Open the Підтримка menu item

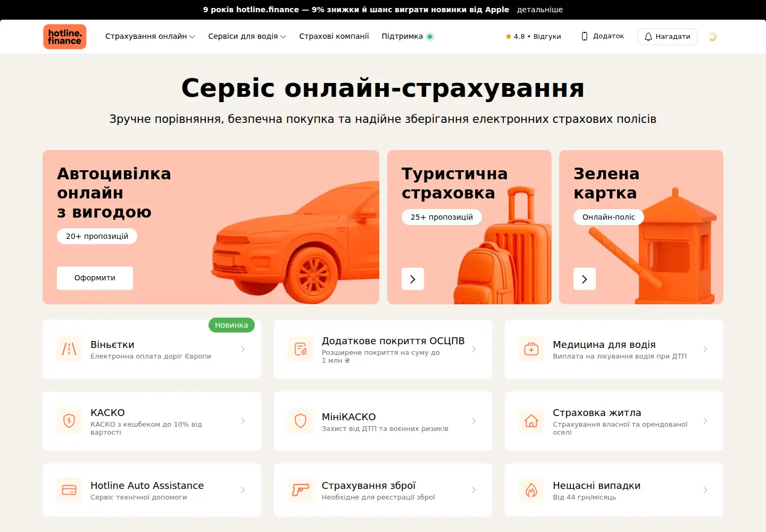[x=402, y=37]
